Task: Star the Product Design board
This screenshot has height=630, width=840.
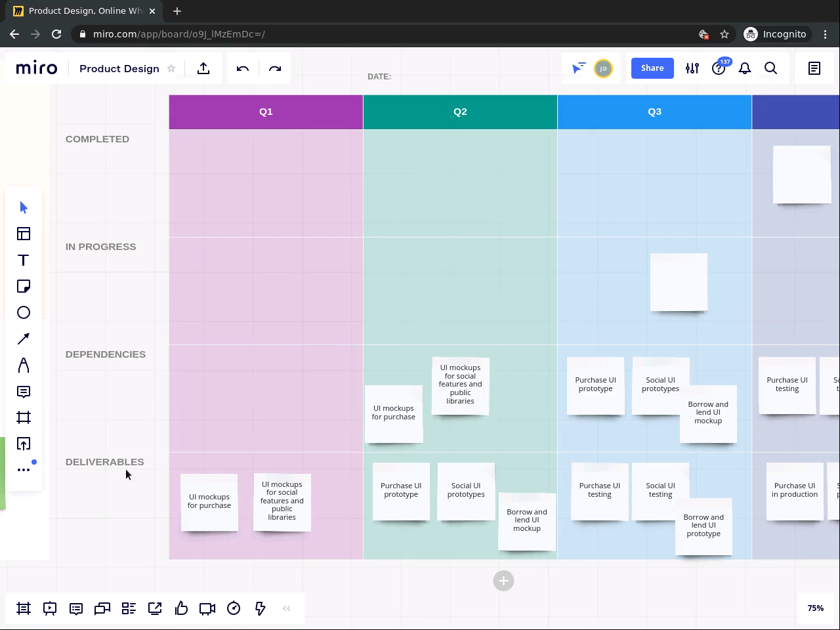Action: point(171,68)
